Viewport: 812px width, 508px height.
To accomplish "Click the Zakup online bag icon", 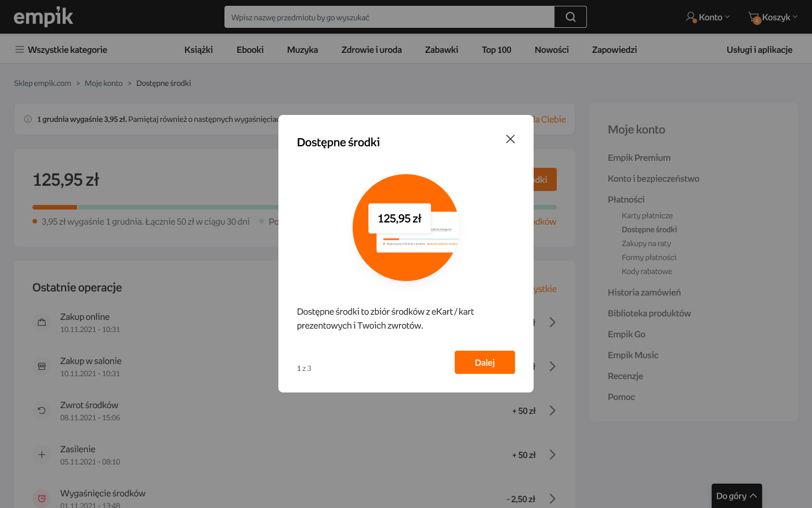I will pyautogui.click(x=42, y=322).
